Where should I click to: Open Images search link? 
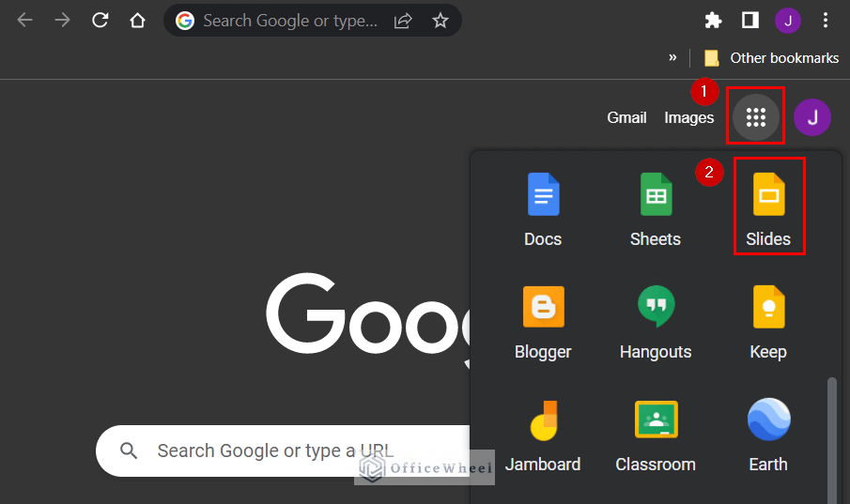pos(688,117)
